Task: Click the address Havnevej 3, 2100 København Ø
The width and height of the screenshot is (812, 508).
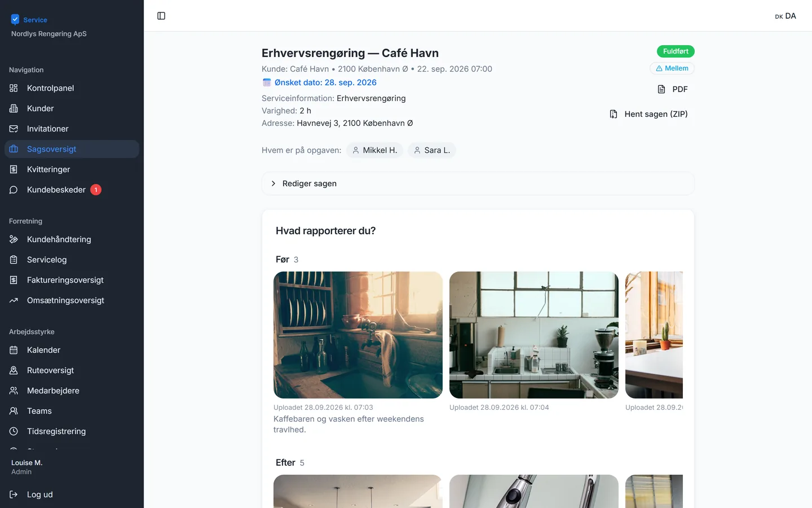Action: pyautogui.click(x=355, y=123)
